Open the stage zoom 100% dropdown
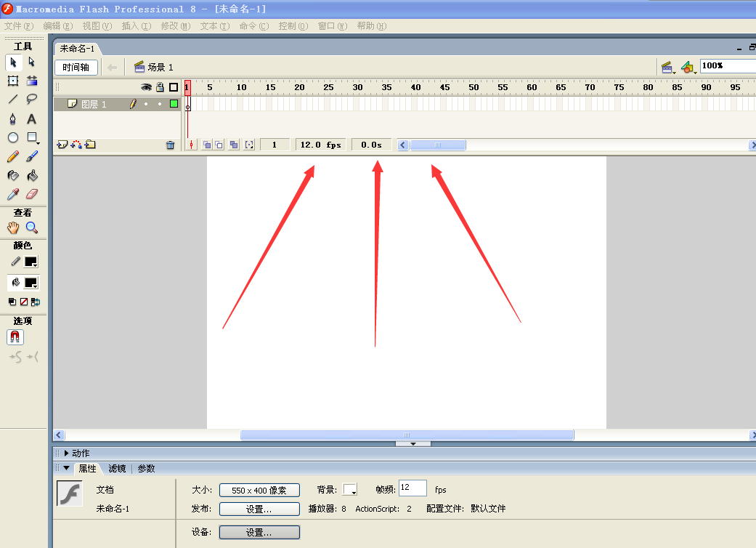Screen dimensions: 756x548 point(727,66)
